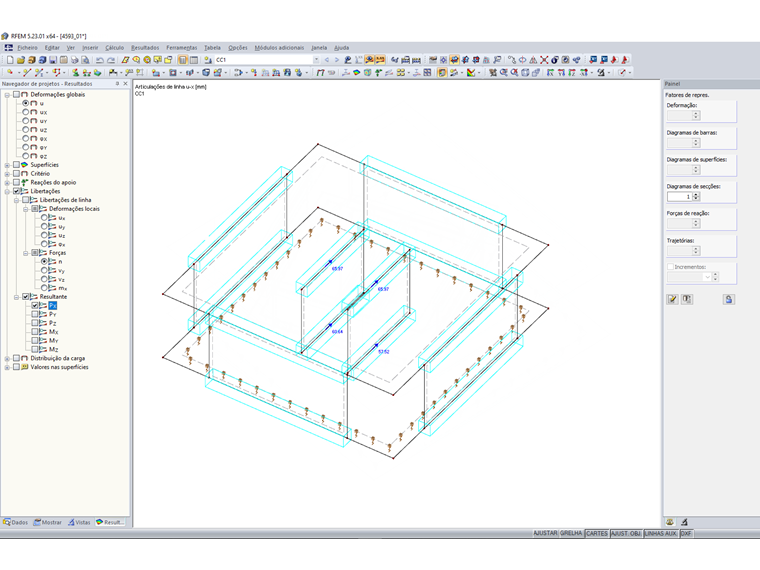Image resolution: width=760 pixels, height=570 pixels.
Task: Toggle GRELHA grid in status bar
Action: [571, 533]
